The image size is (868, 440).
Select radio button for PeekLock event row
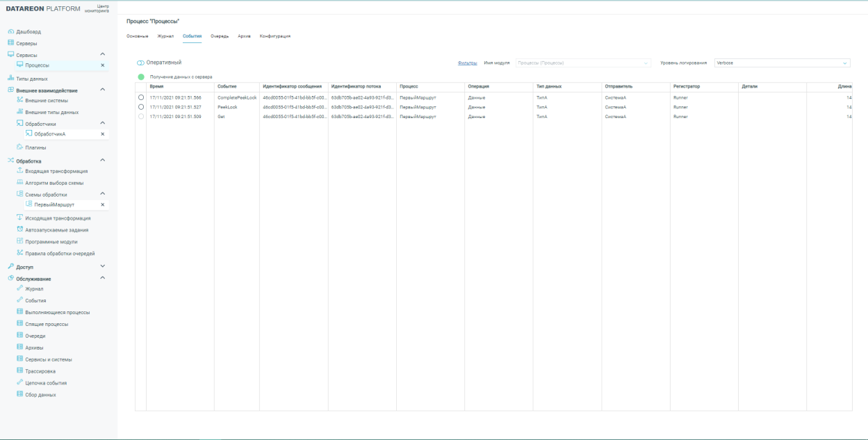(141, 107)
